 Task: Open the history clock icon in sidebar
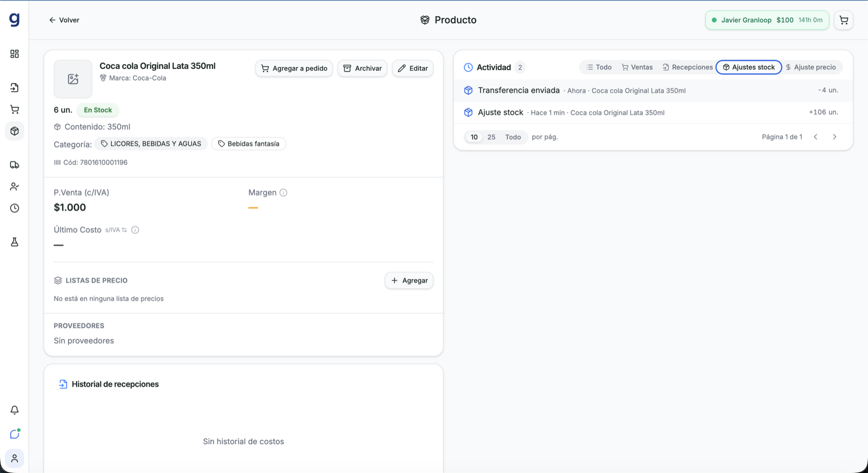15,208
